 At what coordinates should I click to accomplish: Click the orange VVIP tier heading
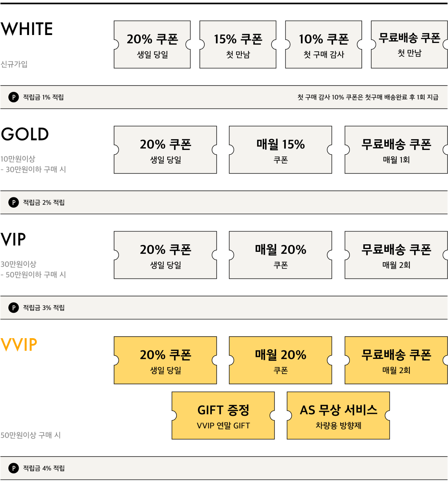click(19, 345)
